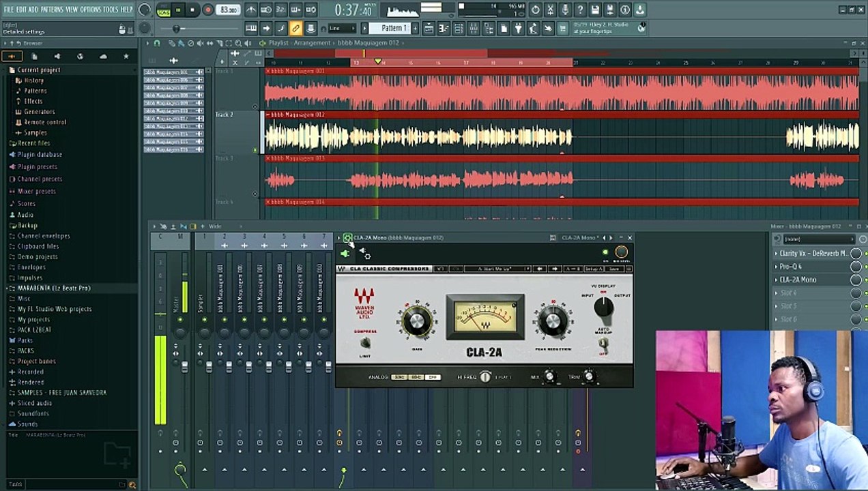Open the TOOLS menu

[x=110, y=10]
